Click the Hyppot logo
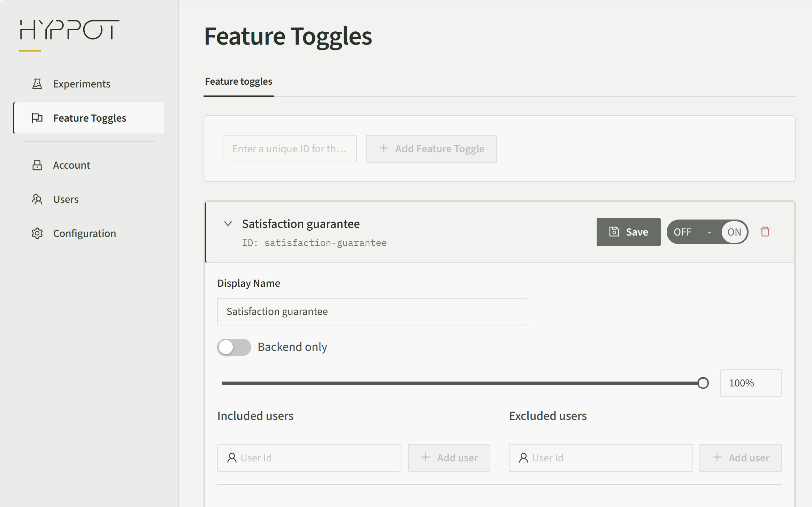This screenshot has height=507, width=812. coord(69,30)
